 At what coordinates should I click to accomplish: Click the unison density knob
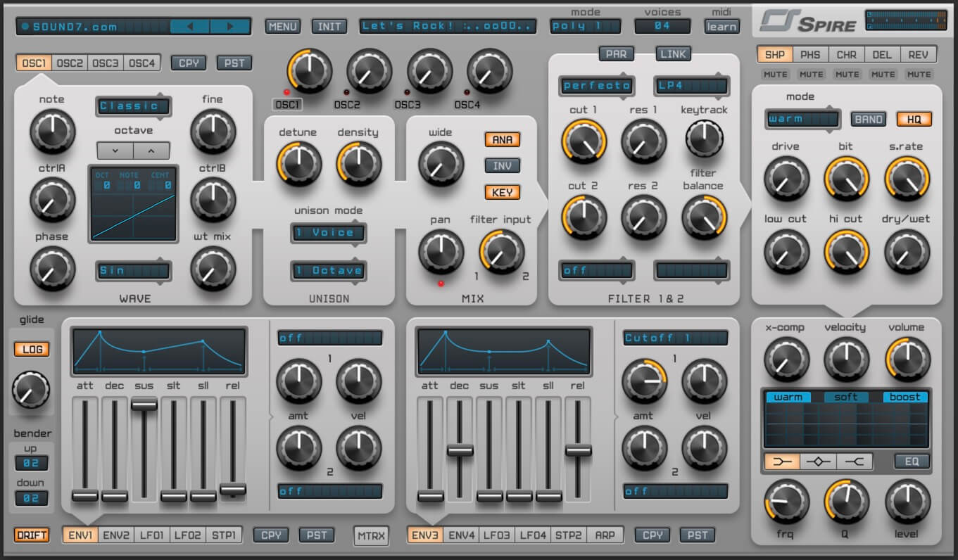pyautogui.click(x=359, y=164)
